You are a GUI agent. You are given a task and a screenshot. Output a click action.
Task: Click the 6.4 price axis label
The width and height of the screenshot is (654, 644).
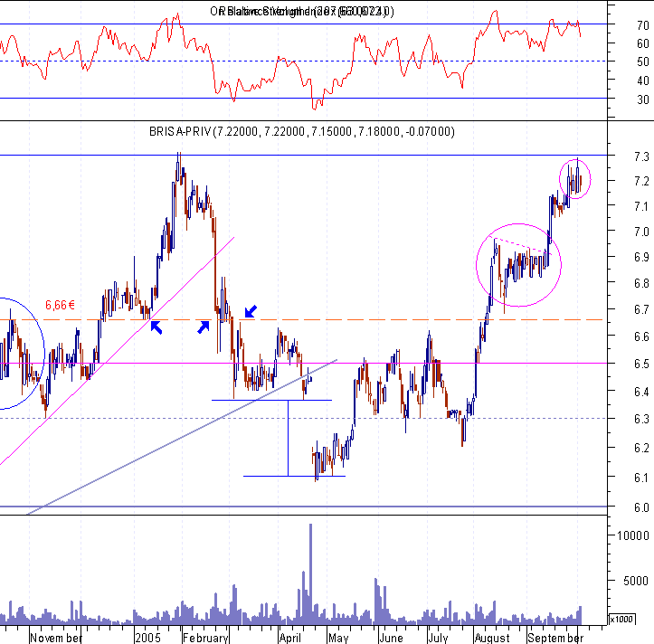click(x=641, y=392)
